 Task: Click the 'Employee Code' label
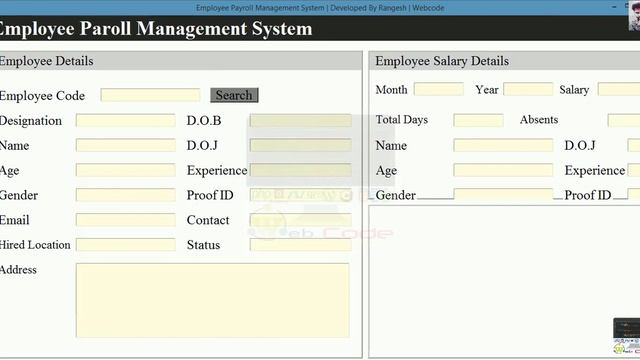[42, 96]
